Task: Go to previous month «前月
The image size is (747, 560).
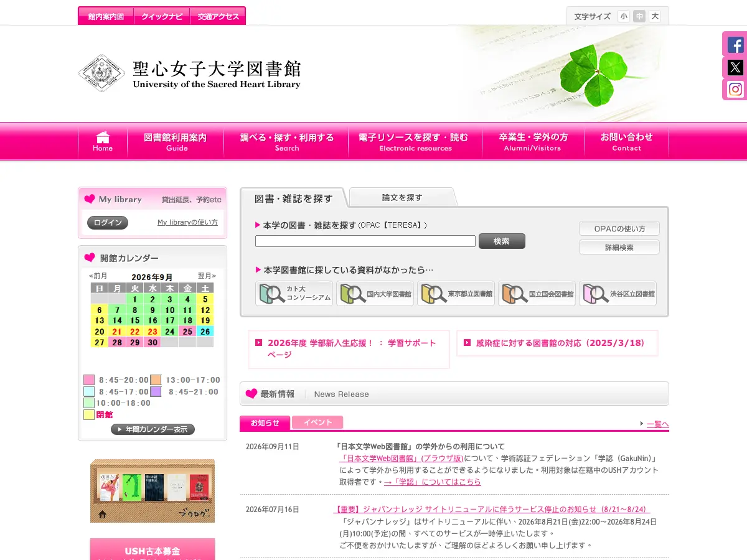Action: tap(98, 276)
